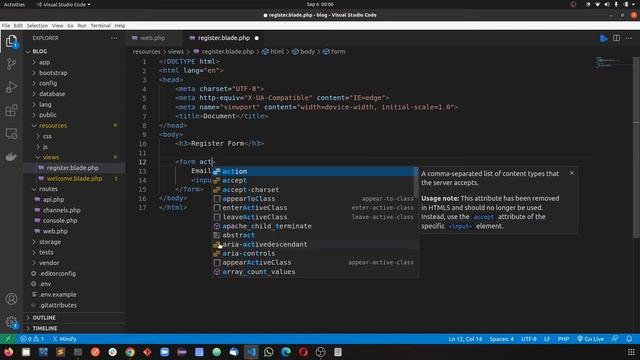Click remote window indicator in status bar
The height and width of the screenshot is (360, 640).
tap(8, 339)
